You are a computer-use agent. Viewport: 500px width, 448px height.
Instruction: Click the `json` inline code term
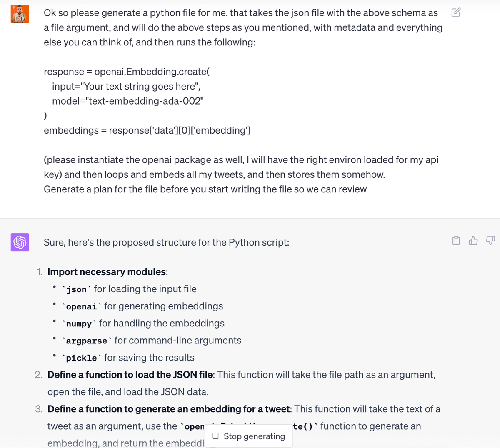[76, 289]
